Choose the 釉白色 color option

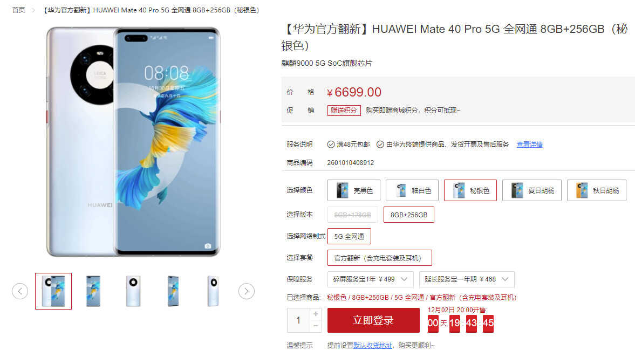(x=412, y=190)
